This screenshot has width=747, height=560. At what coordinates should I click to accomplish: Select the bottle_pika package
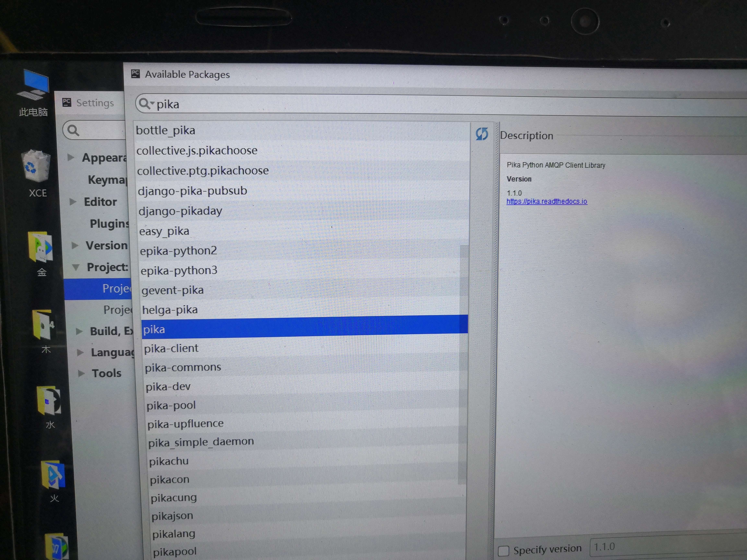pos(302,131)
